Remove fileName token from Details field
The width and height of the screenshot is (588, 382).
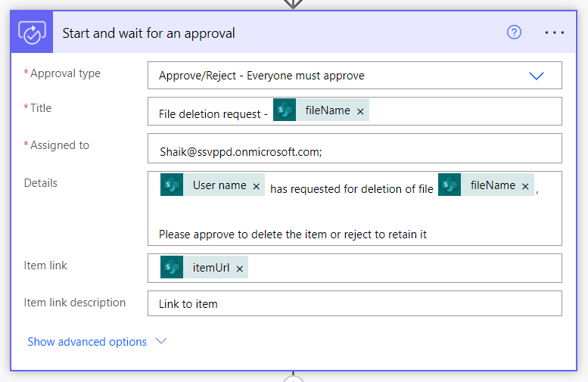pyautogui.click(x=525, y=186)
